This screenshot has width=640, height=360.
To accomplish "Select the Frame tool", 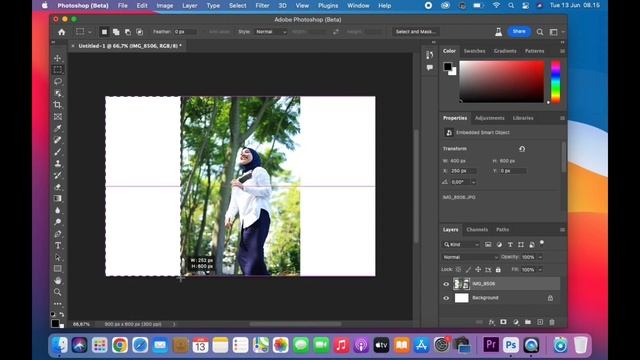I will 58,117.
